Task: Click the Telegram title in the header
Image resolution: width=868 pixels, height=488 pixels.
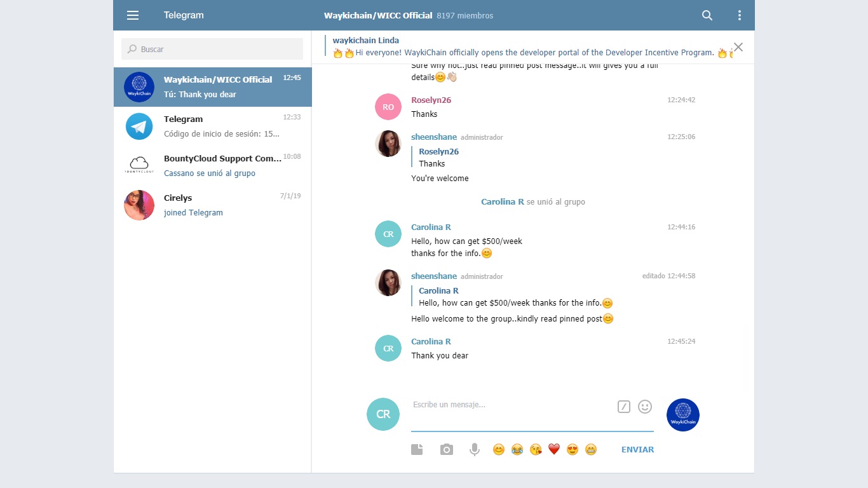Action: (x=184, y=15)
